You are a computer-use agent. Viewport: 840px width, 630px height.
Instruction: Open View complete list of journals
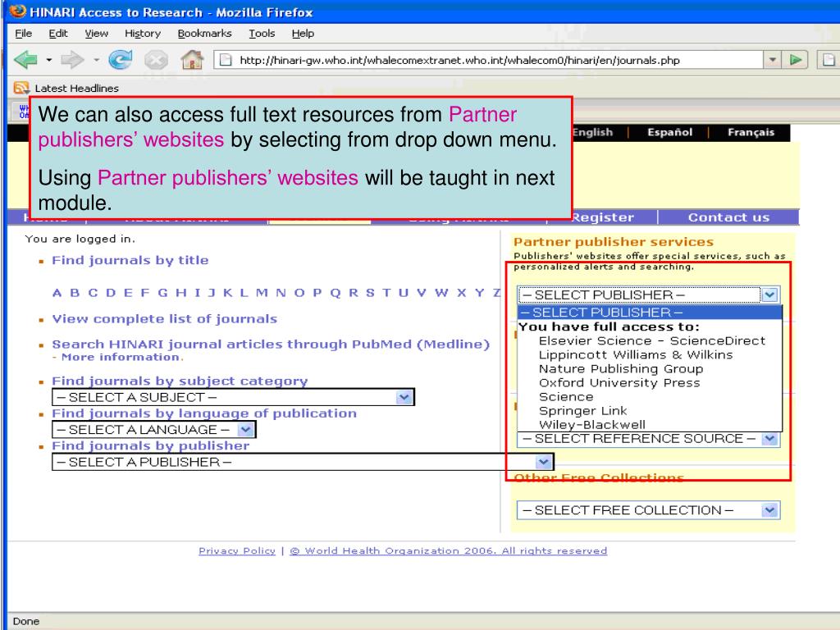[164, 319]
